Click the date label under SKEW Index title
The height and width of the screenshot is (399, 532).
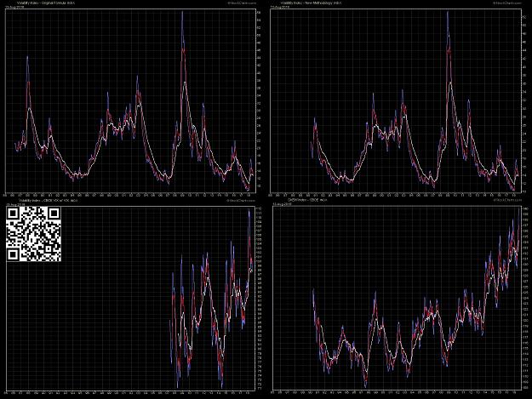(280, 204)
